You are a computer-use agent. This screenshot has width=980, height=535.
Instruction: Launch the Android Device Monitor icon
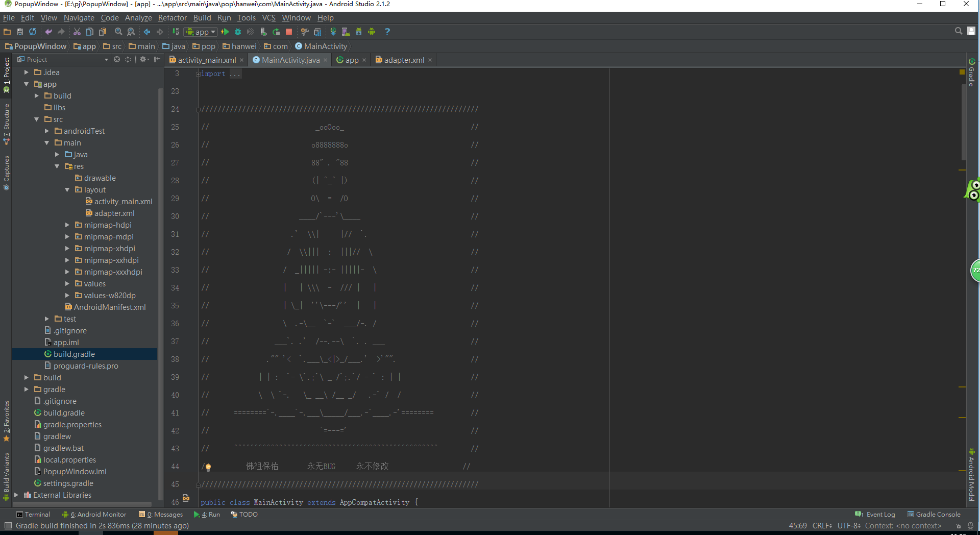click(372, 32)
